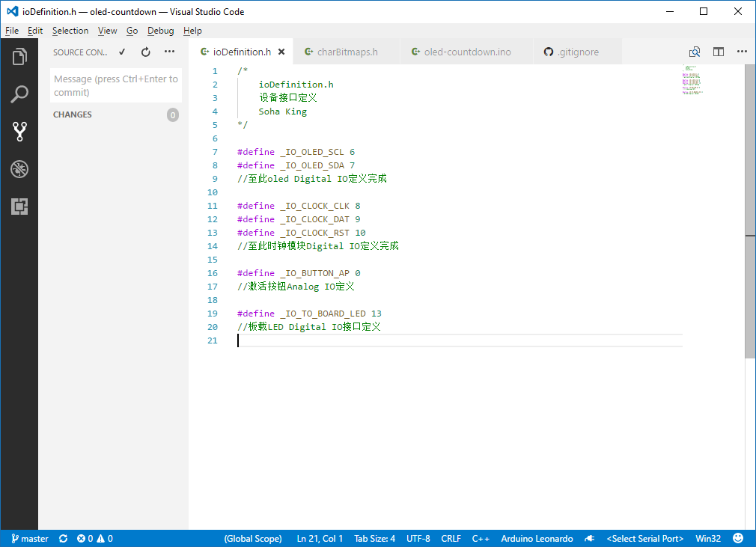Click the code minimap preview
Image resolution: width=756 pixels, height=547 pixels.
[x=692, y=80]
